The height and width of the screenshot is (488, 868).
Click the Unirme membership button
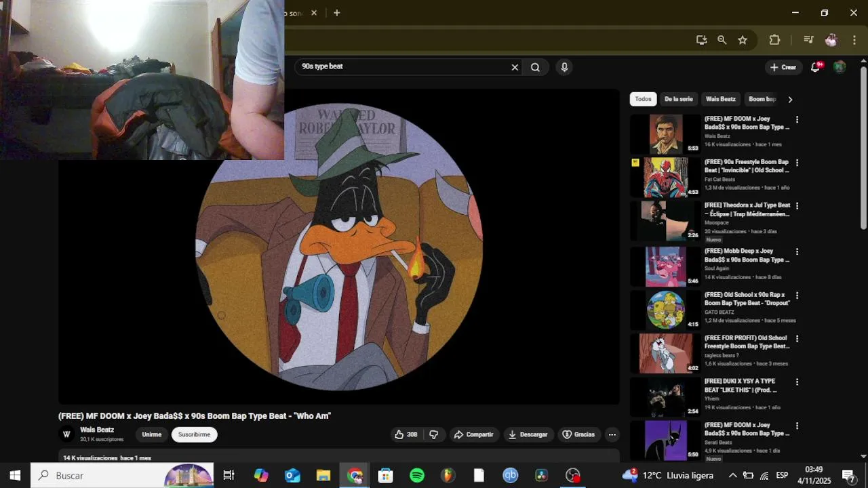(x=152, y=434)
